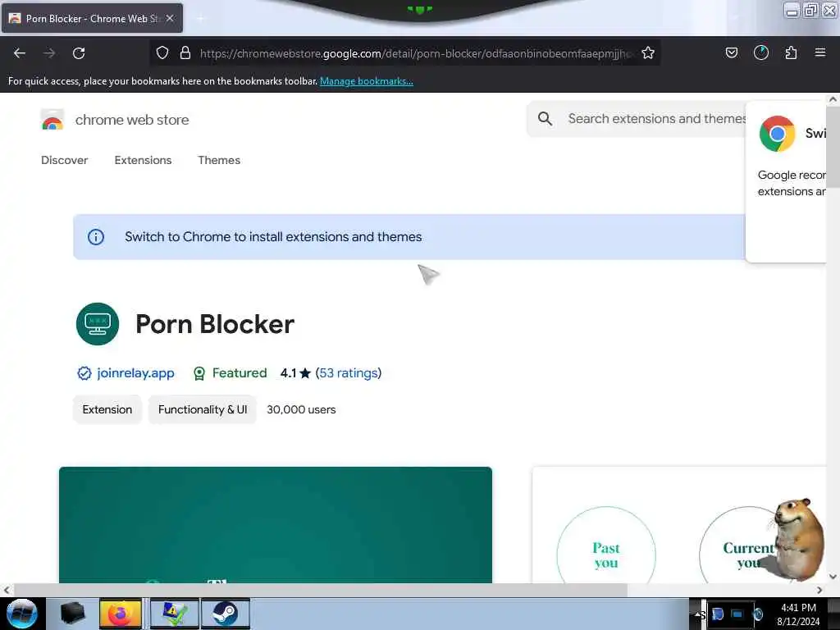Click the forward navigation arrow
840x630 pixels.
49,53
